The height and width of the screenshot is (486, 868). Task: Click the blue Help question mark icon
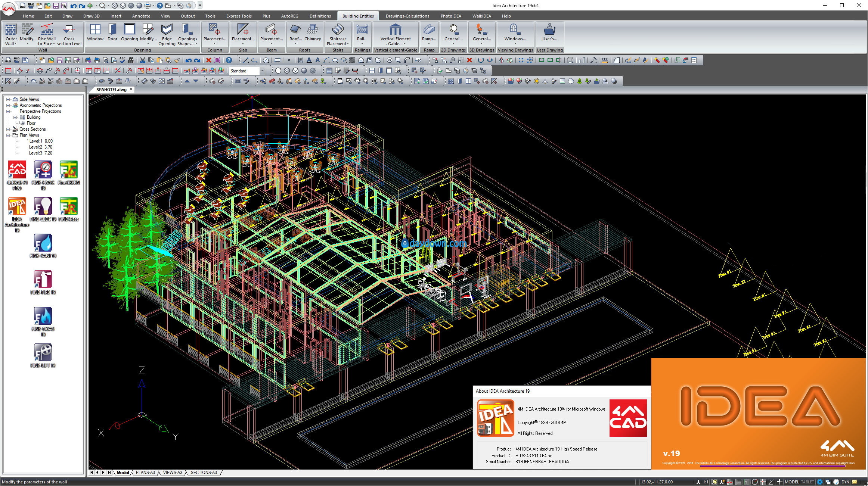(x=229, y=60)
